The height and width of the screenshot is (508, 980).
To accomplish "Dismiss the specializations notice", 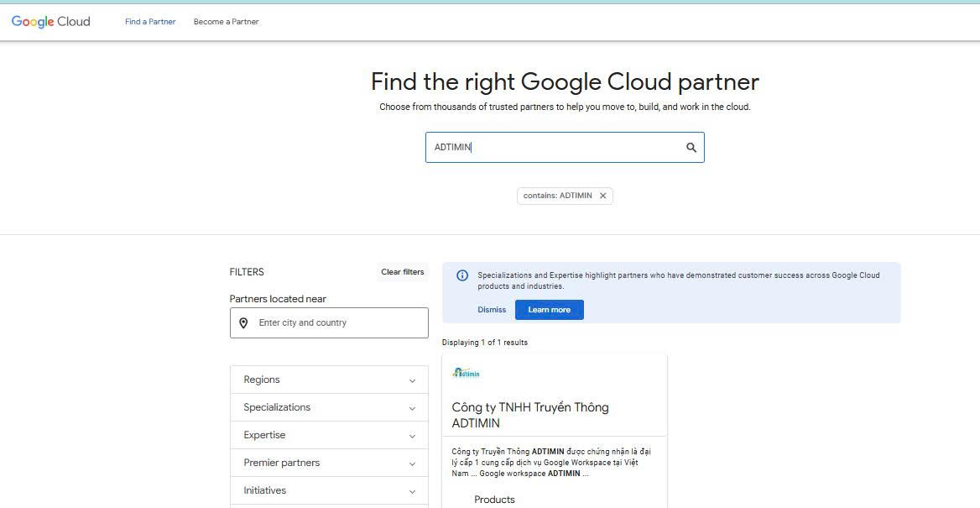I will point(492,310).
